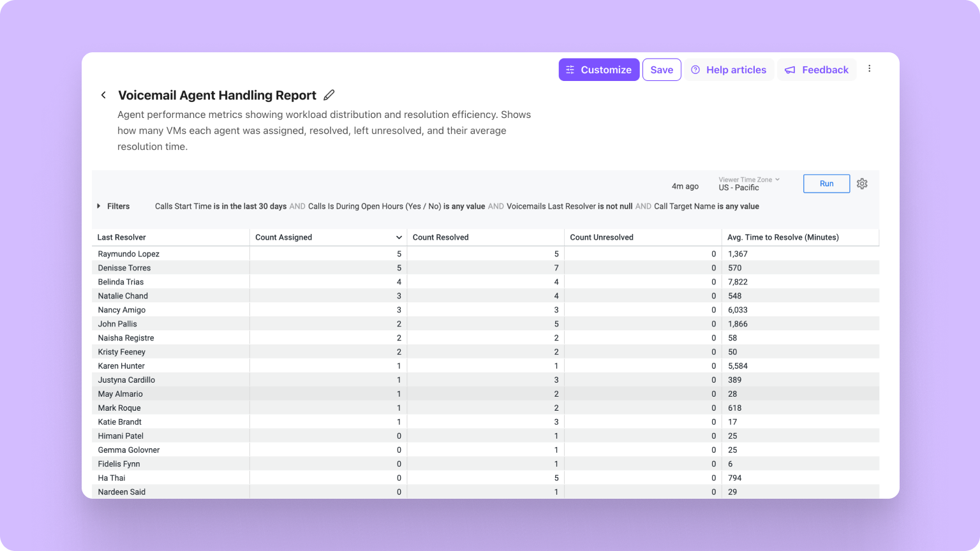The image size is (980, 551).
Task: Open the Count Assigned column dropdown
Action: click(399, 237)
